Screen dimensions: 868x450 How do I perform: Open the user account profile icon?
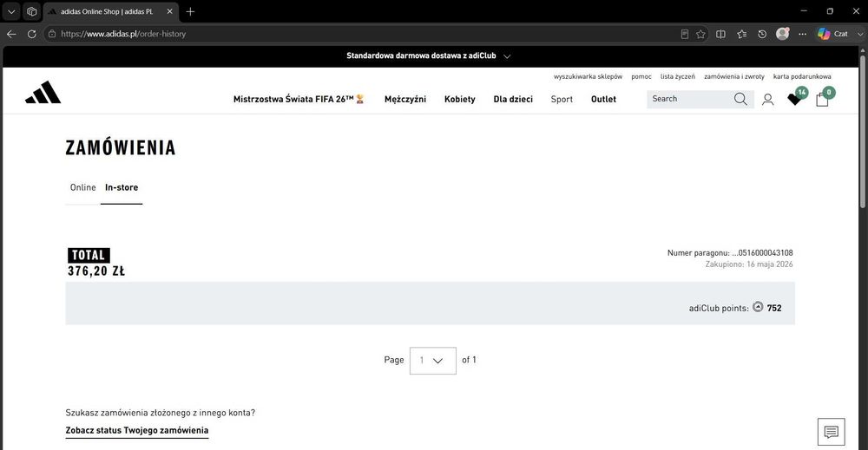767,100
